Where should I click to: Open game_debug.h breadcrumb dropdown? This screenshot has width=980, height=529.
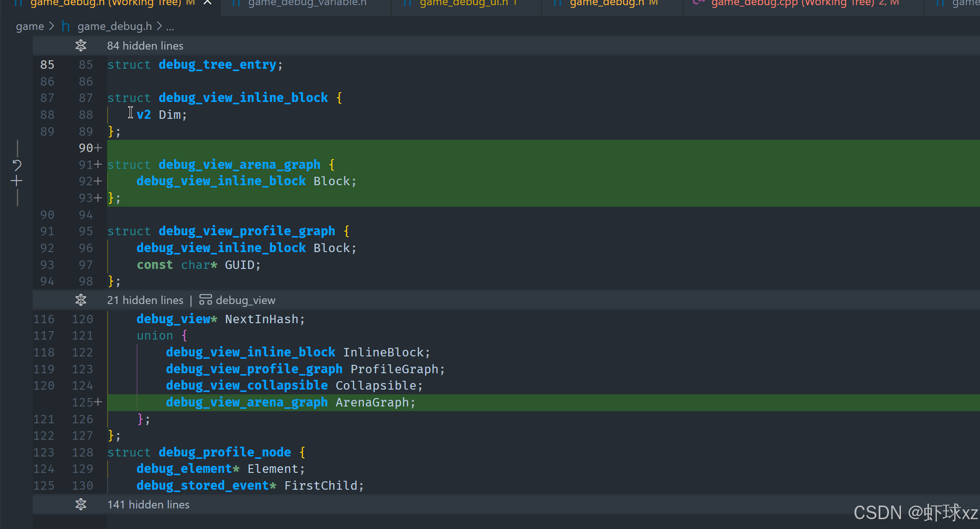115,27
